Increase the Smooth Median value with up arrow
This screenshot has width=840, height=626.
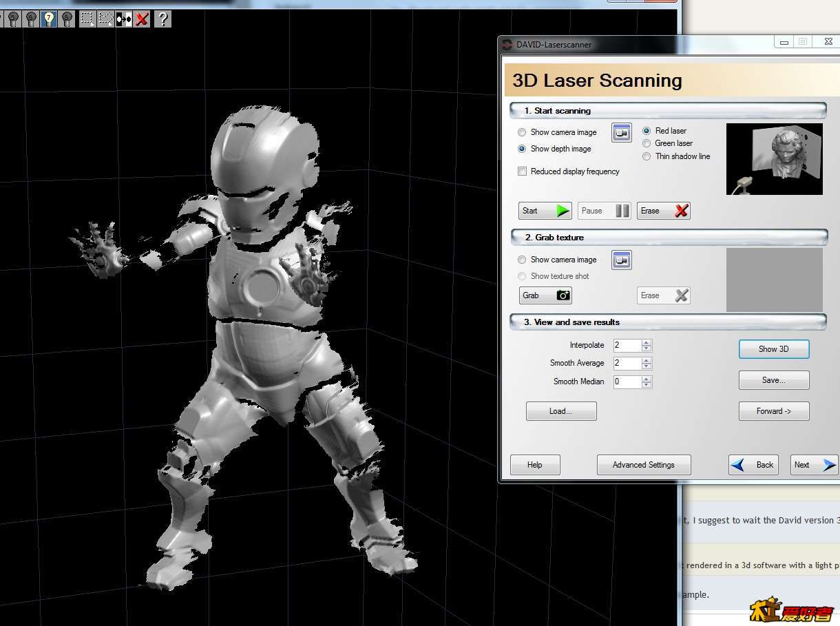647,379
